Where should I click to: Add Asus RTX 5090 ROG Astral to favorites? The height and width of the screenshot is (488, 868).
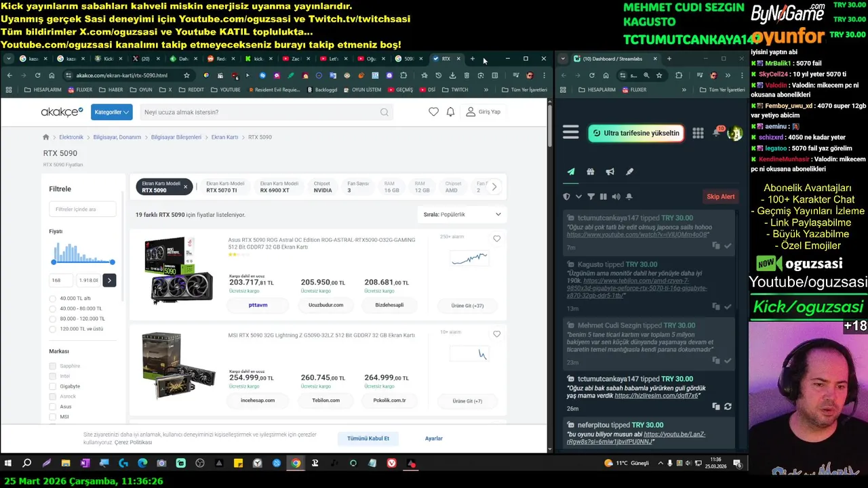pos(497,239)
